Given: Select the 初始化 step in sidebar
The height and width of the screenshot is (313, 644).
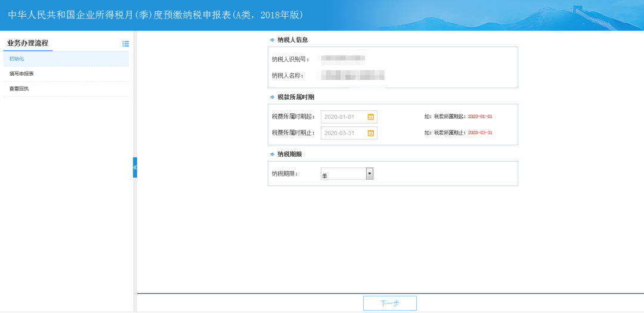Looking at the screenshot, I should click(x=17, y=59).
